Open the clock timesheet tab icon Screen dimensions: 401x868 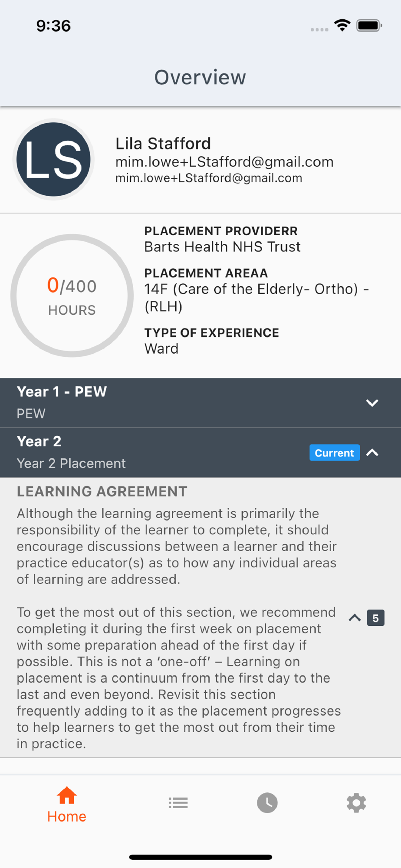267,802
